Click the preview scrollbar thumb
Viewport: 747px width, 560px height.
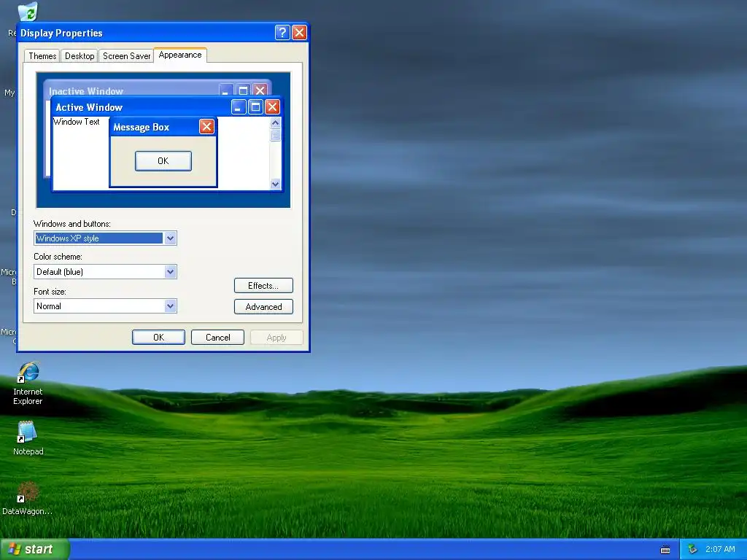point(275,135)
